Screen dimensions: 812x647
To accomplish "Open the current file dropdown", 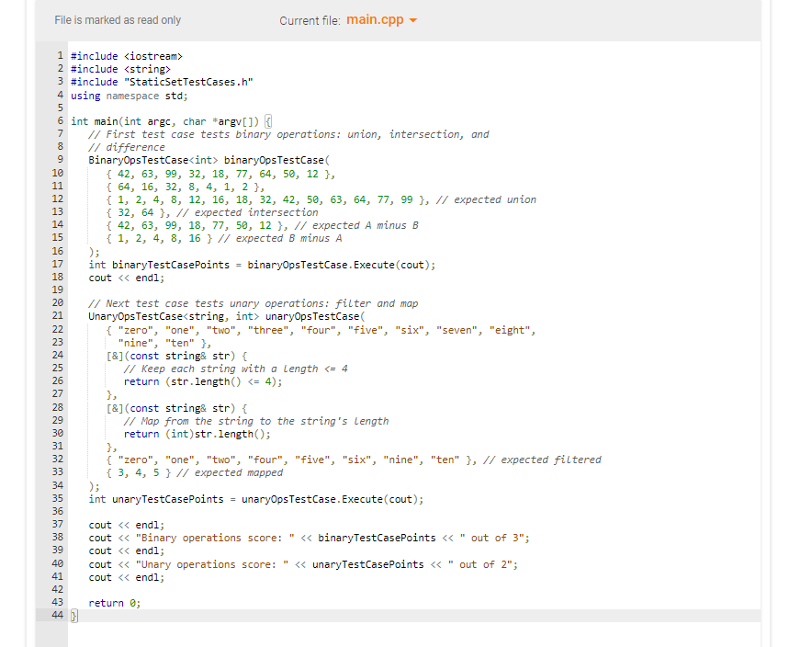I will [381, 19].
